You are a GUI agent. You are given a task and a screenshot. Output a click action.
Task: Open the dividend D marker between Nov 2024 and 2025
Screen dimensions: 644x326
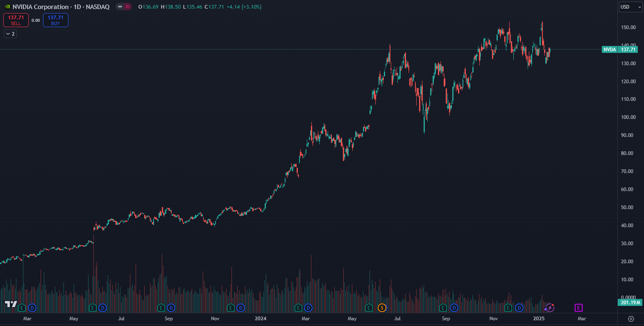[x=519, y=308]
